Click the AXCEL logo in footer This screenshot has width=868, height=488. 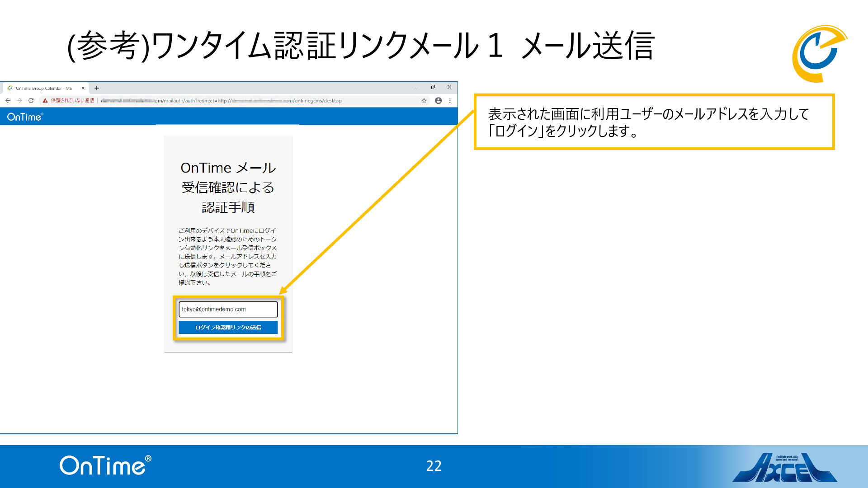click(x=785, y=467)
